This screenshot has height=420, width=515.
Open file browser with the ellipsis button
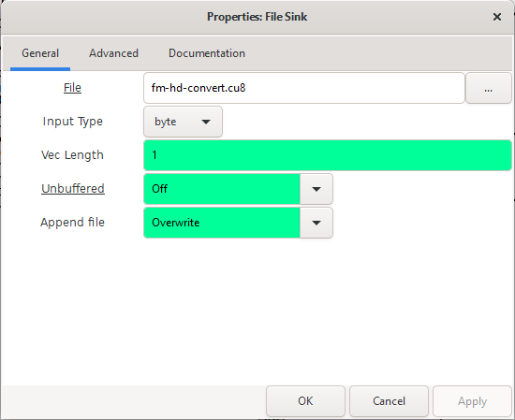(489, 88)
